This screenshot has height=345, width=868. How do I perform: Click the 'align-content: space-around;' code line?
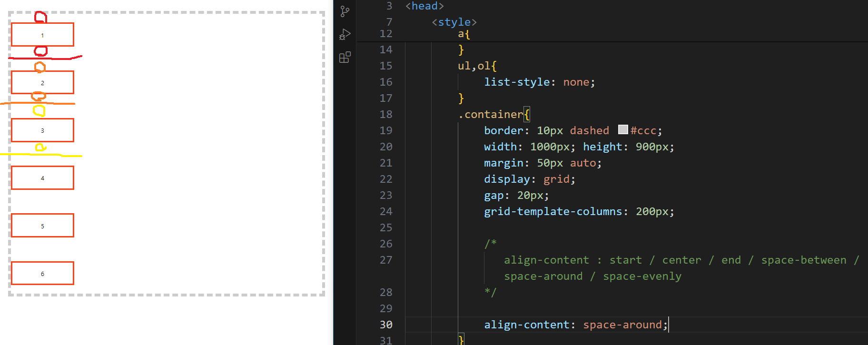point(576,325)
